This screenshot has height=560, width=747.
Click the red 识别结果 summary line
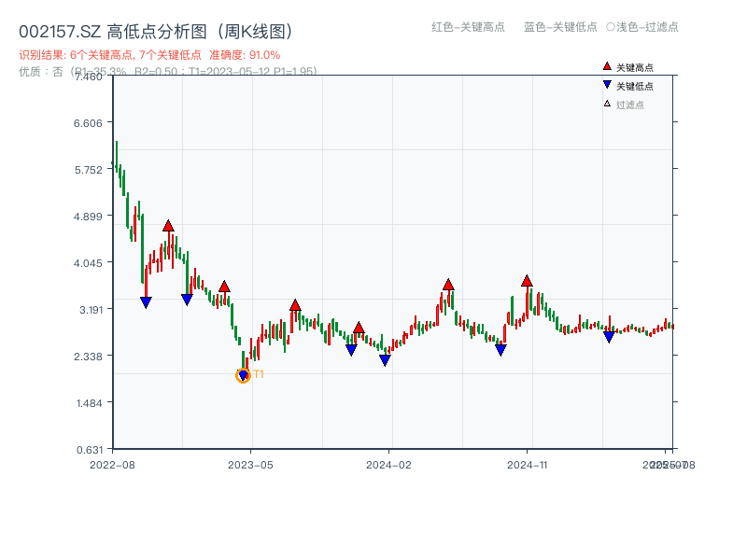(x=149, y=55)
